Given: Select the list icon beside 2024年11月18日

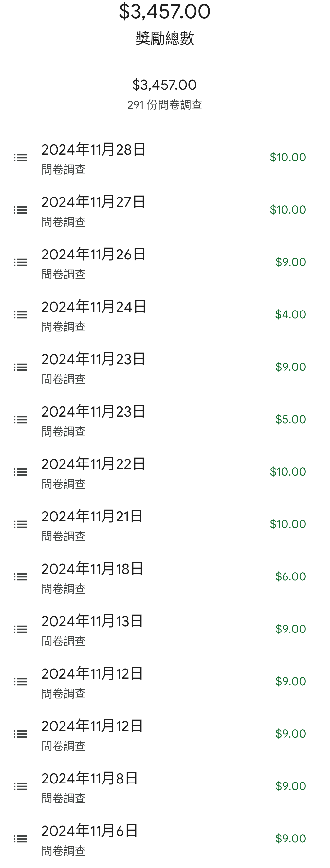Looking at the screenshot, I should 21,577.
